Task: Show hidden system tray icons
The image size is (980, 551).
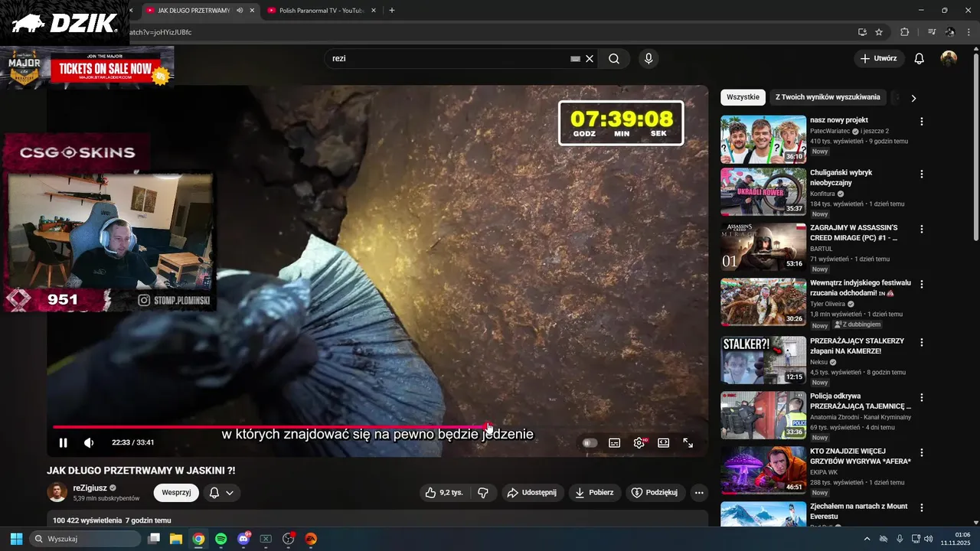Action: 867,539
